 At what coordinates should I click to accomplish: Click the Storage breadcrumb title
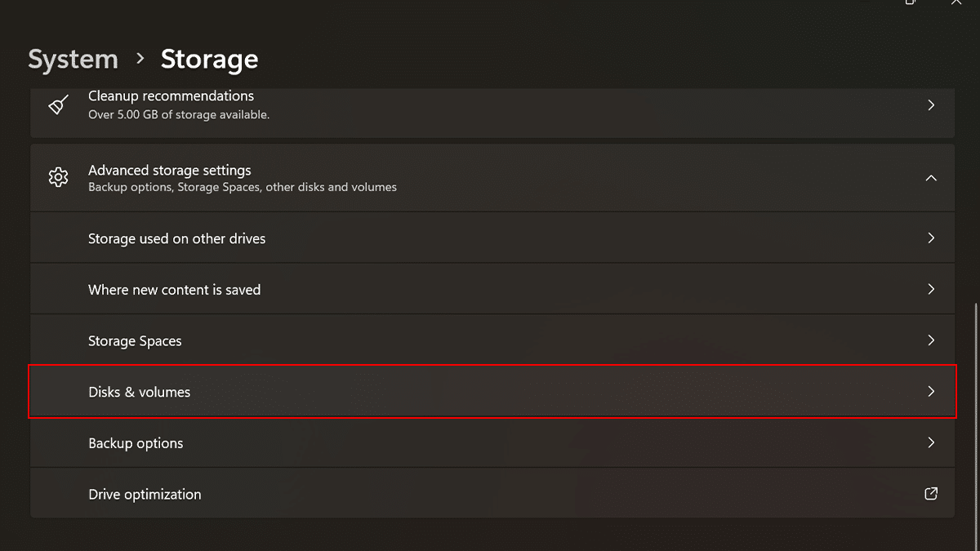coord(209,60)
